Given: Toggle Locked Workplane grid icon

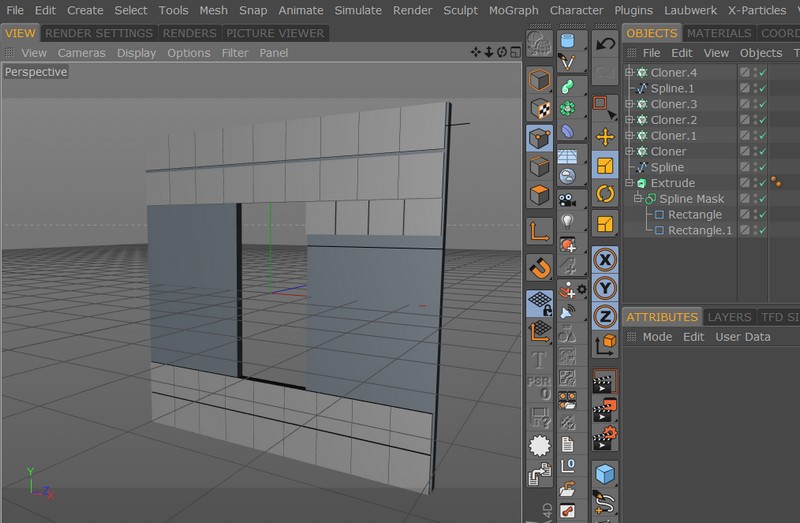Looking at the screenshot, I should point(539,303).
